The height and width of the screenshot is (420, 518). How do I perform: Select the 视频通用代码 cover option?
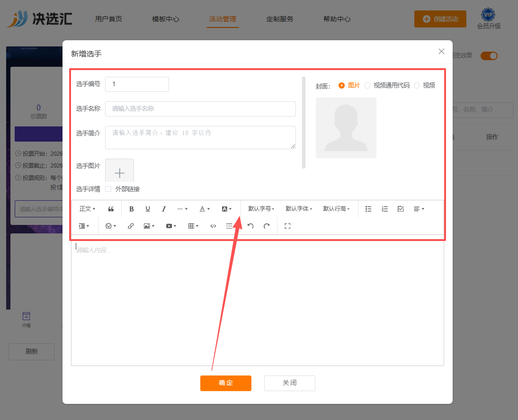coord(387,86)
